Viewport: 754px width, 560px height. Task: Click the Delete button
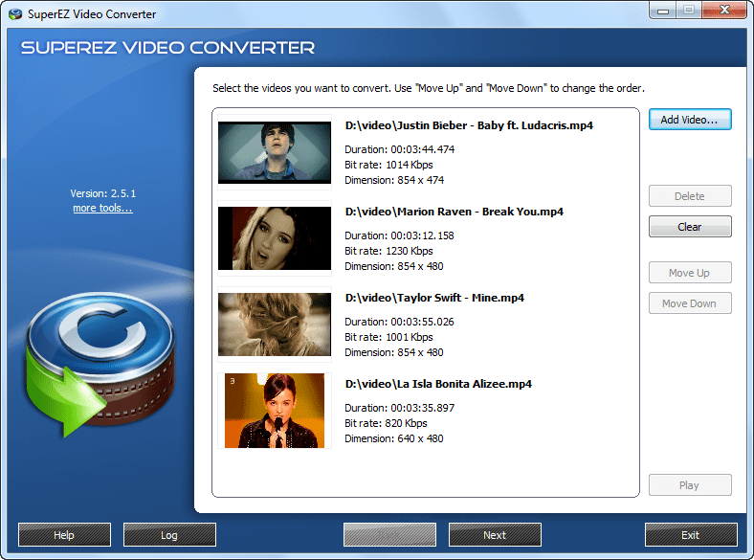pyautogui.click(x=689, y=196)
